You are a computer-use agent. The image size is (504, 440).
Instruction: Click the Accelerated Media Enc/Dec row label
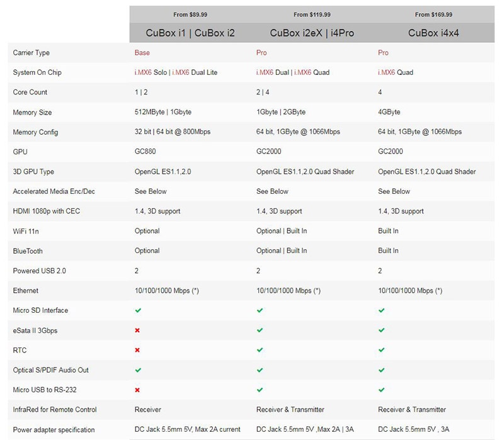click(x=54, y=191)
